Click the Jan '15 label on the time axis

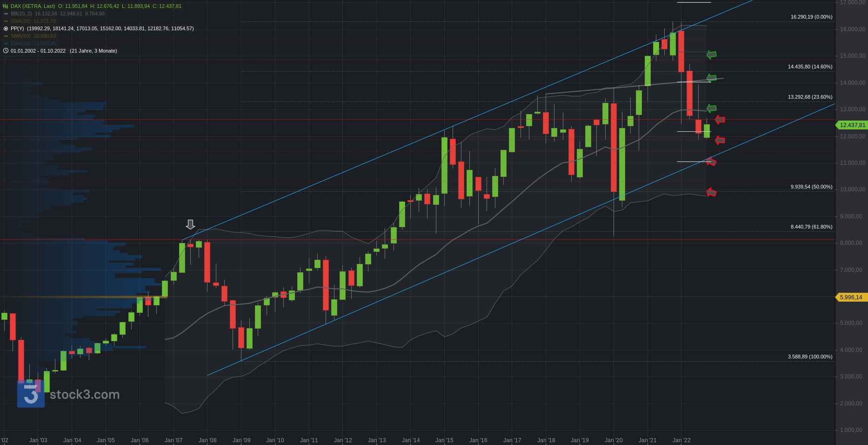[444, 440]
